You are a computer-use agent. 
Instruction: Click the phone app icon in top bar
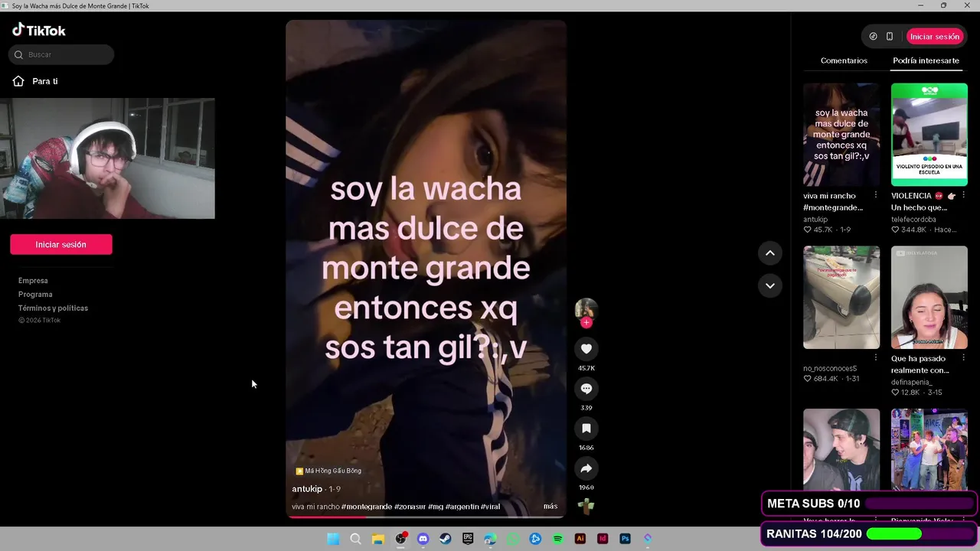click(890, 36)
